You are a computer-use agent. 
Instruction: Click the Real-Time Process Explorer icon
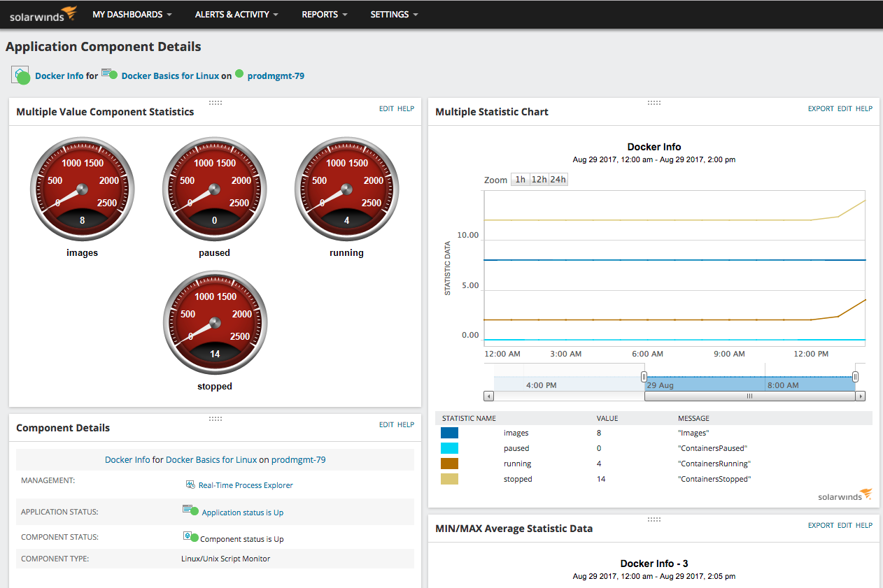point(190,485)
